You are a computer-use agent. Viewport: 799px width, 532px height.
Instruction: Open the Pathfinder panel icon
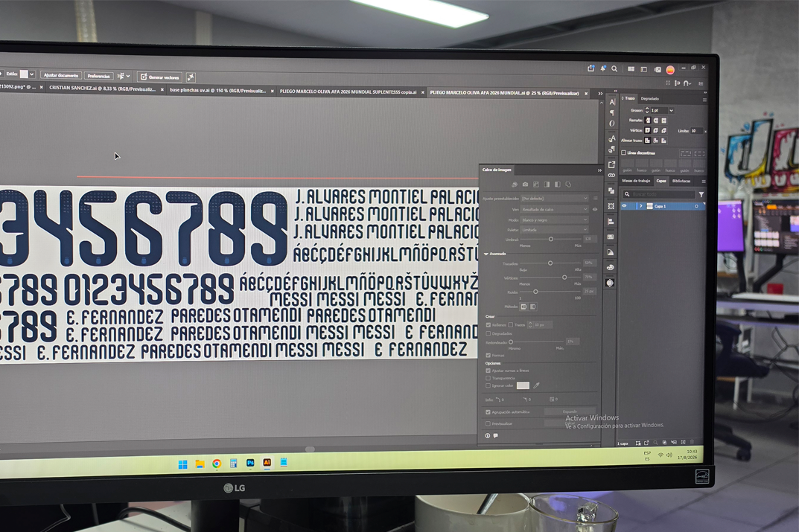click(x=611, y=191)
